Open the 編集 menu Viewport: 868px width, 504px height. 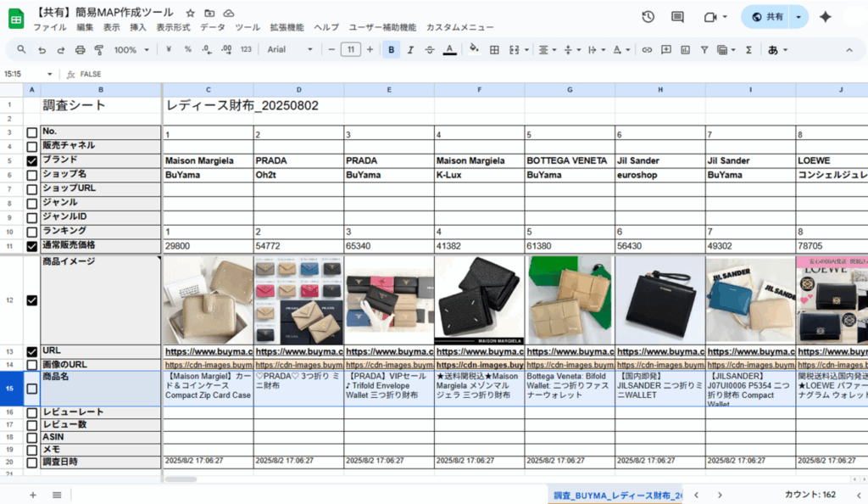pyautogui.click(x=85, y=27)
